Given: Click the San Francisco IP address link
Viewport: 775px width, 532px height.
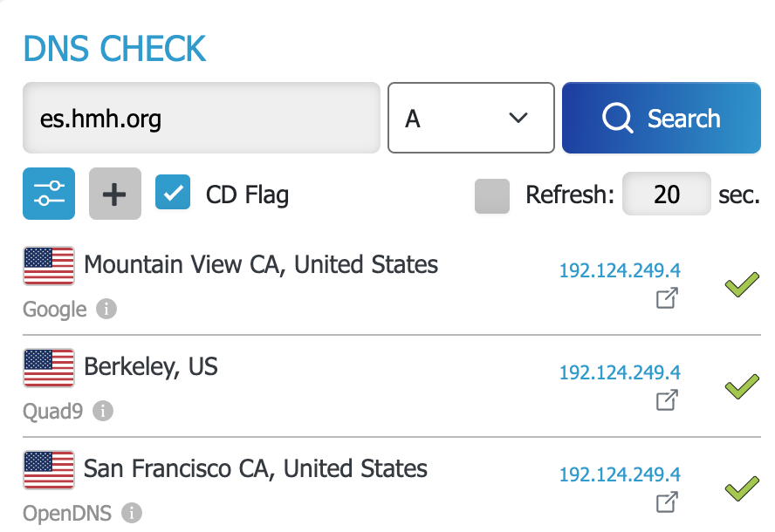Looking at the screenshot, I should 620,474.
